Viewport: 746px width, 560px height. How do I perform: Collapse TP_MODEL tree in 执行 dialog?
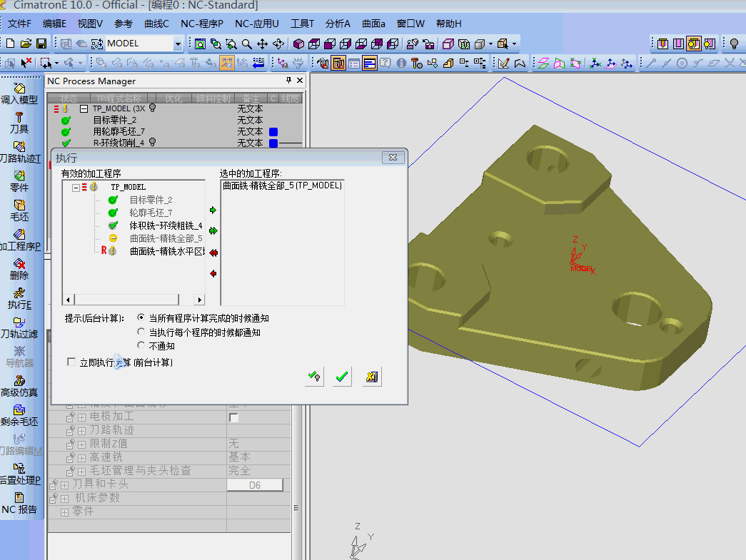pos(76,188)
